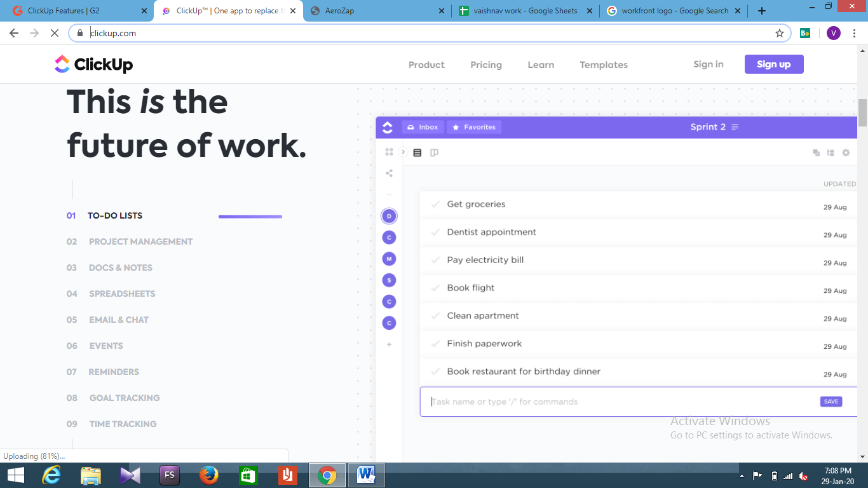This screenshot has height=488, width=868.
Task: Select the 'GOAL TRACKING' feature
Action: 125,398
